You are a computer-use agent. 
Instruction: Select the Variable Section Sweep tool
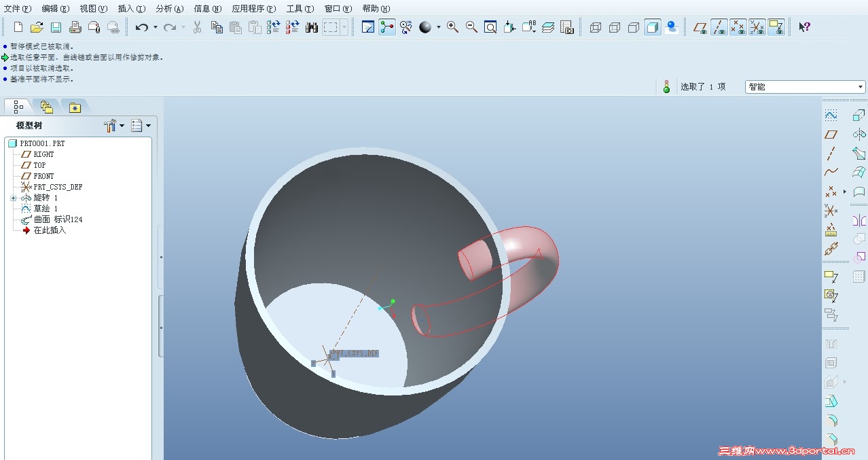[x=859, y=154]
